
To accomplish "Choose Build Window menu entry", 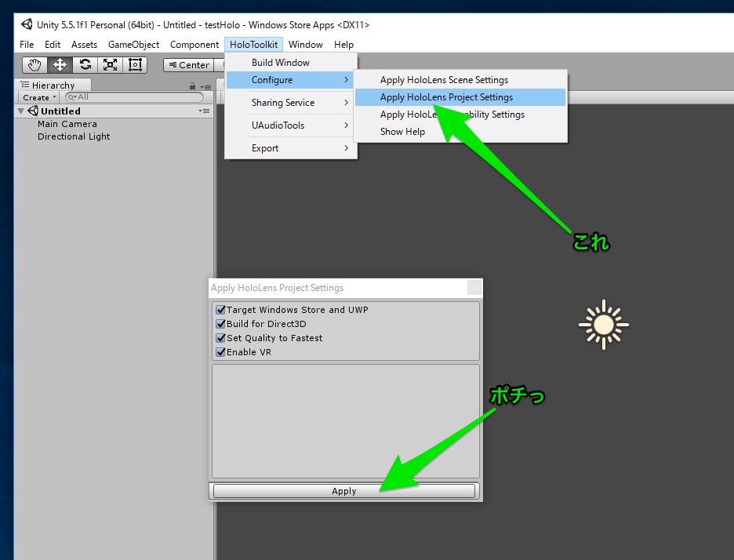I will [x=291, y=62].
